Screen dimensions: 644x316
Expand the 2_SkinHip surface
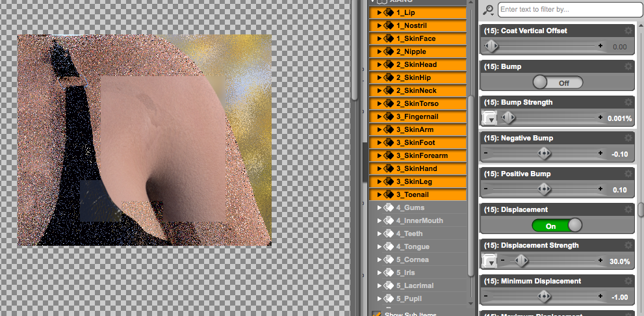click(380, 77)
